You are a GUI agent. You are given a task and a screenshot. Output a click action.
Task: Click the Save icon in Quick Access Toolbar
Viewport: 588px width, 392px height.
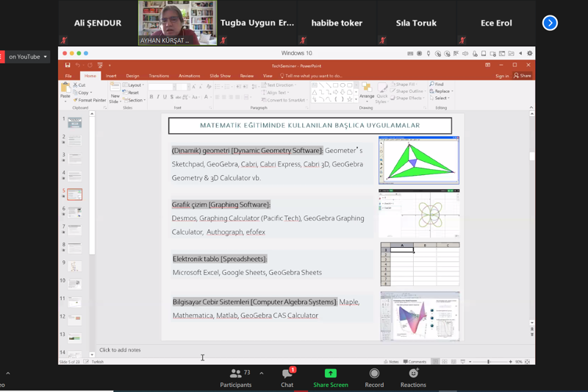(x=68, y=65)
